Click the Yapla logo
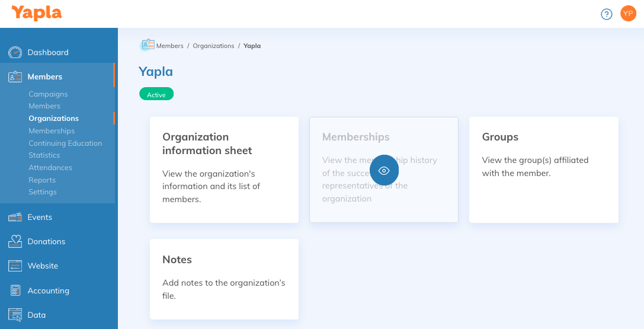Screen dimensions: 644x329 [37, 13]
